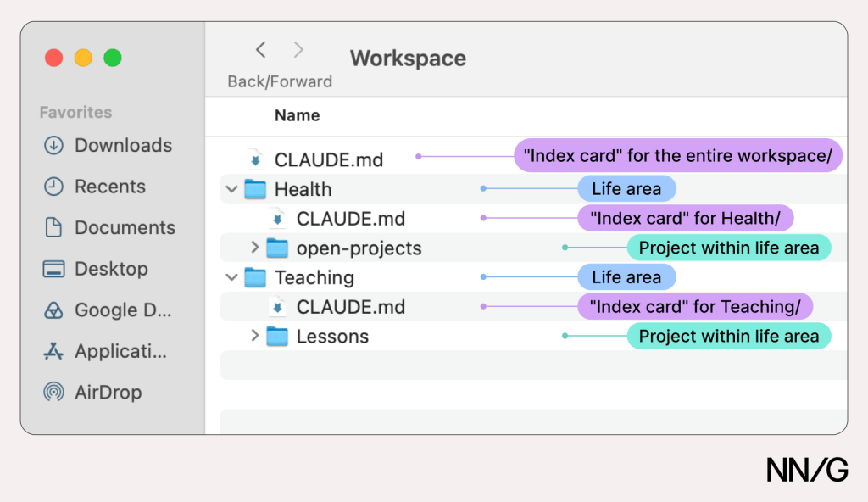Viewport: 868px width, 502px height.
Task: Open the Applications sidebar item
Action: tap(105, 351)
